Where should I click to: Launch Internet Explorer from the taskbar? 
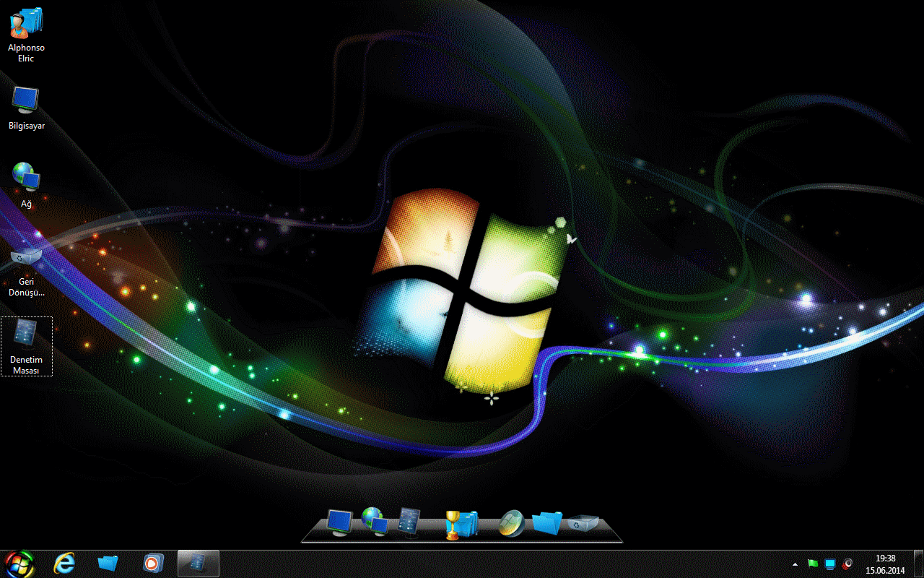tap(64, 563)
